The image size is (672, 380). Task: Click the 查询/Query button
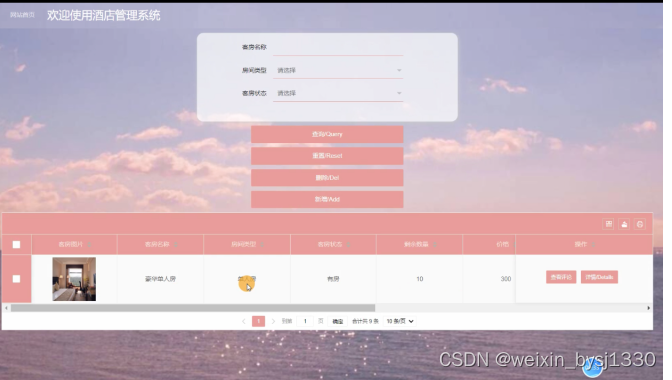click(x=327, y=134)
